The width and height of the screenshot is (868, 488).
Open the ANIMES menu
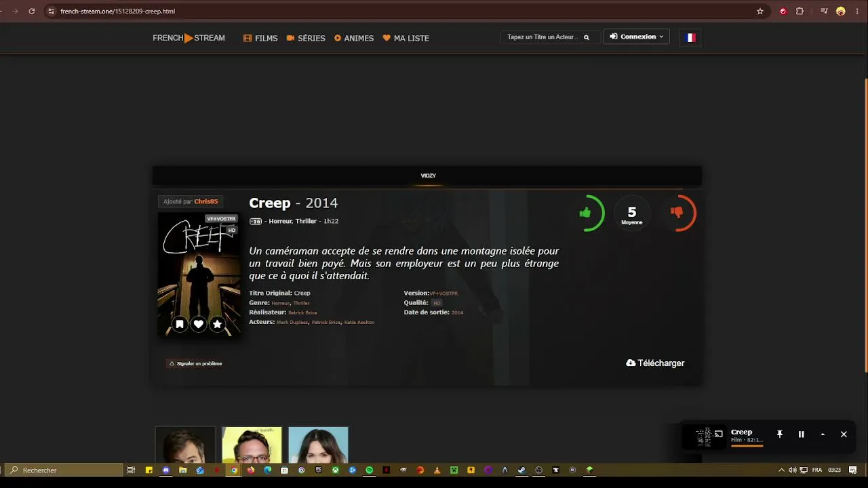point(354,38)
